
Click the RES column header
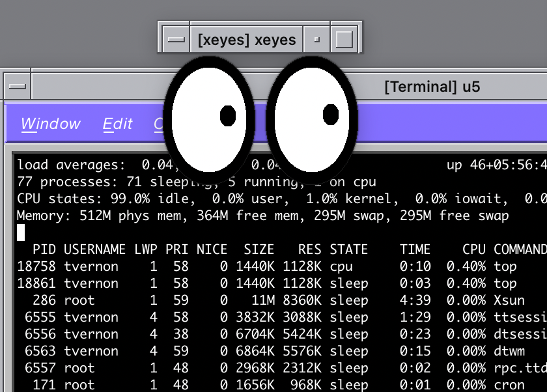point(310,249)
